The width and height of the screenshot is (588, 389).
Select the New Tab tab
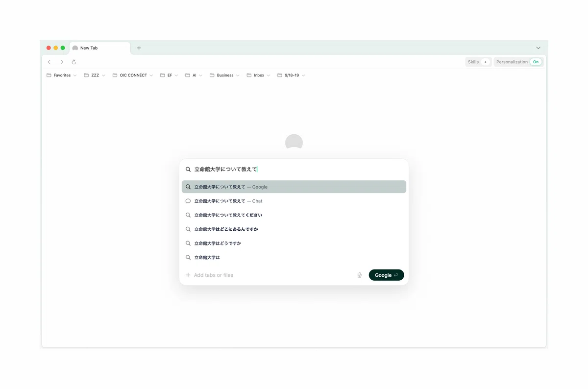pyautogui.click(x=100, y=48)
